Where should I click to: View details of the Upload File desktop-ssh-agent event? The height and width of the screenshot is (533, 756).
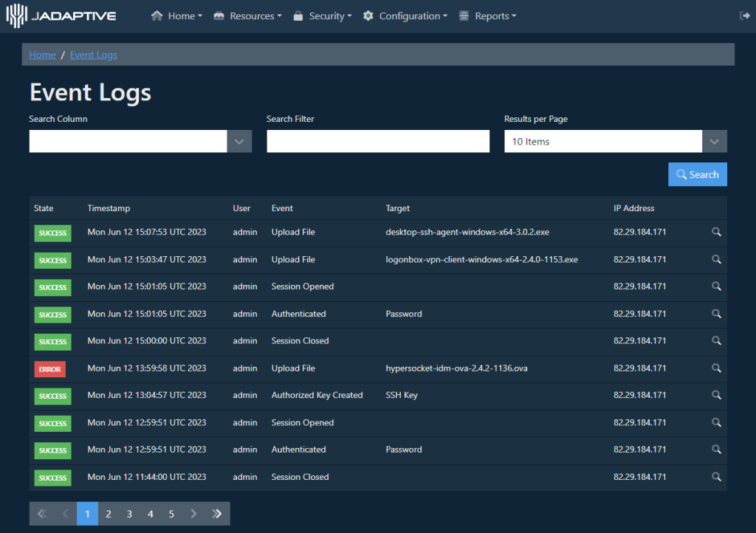pos(715,232)
